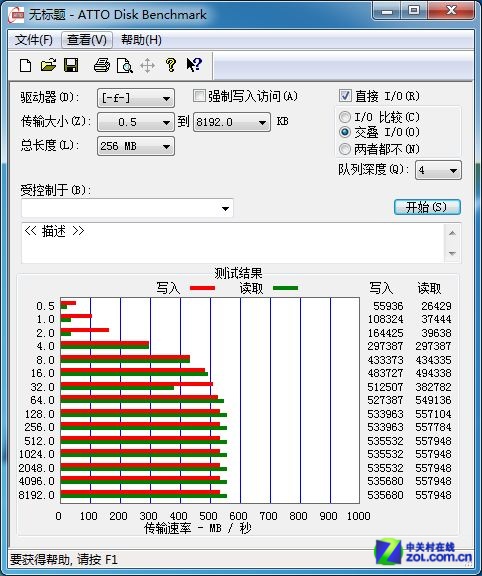Viewport: 482px width, 576px height.
Task: Minimize the ATTO Disk Benchmark window
Action: (x=387, y=11)
